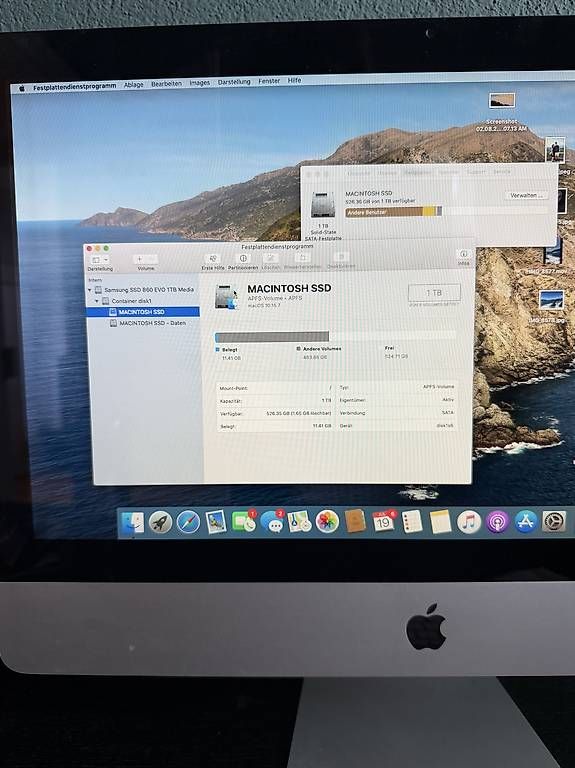Click the Verbindung SATA row

pyautogui.click(x=397, y=413)
